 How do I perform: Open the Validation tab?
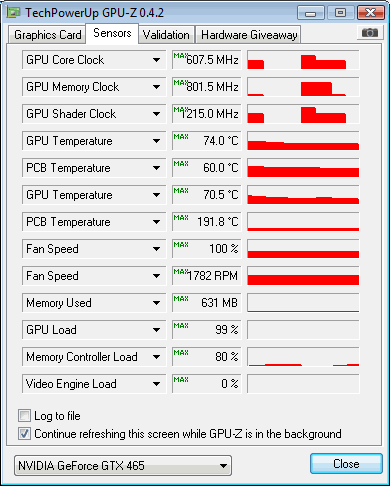(166, 35)
